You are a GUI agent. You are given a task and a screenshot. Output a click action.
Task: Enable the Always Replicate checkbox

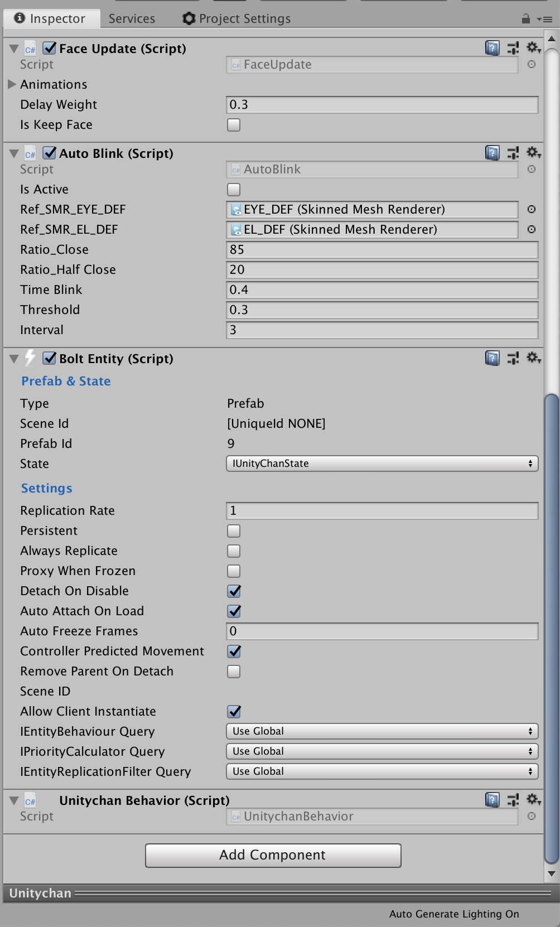(x=234, y=551)
